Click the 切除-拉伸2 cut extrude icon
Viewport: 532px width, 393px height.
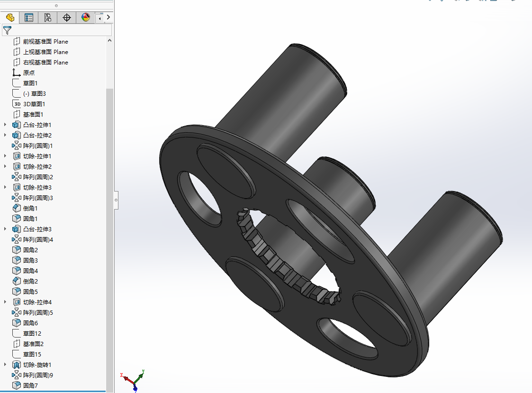17,166
